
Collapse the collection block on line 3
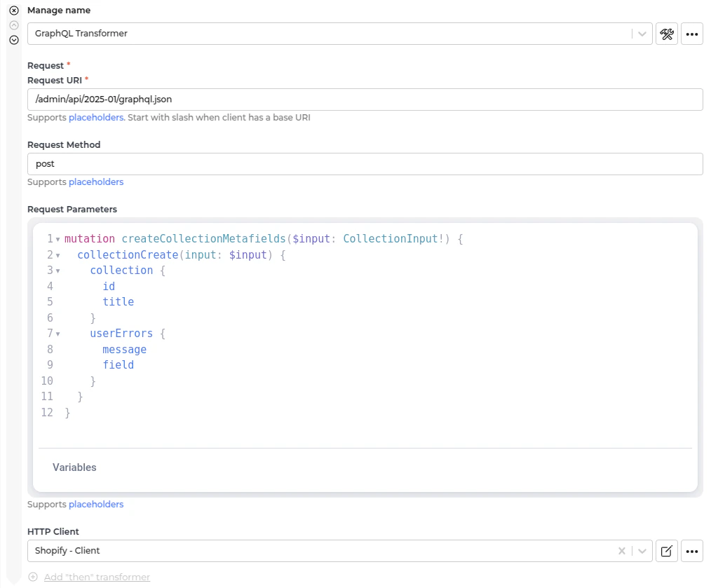58,271
